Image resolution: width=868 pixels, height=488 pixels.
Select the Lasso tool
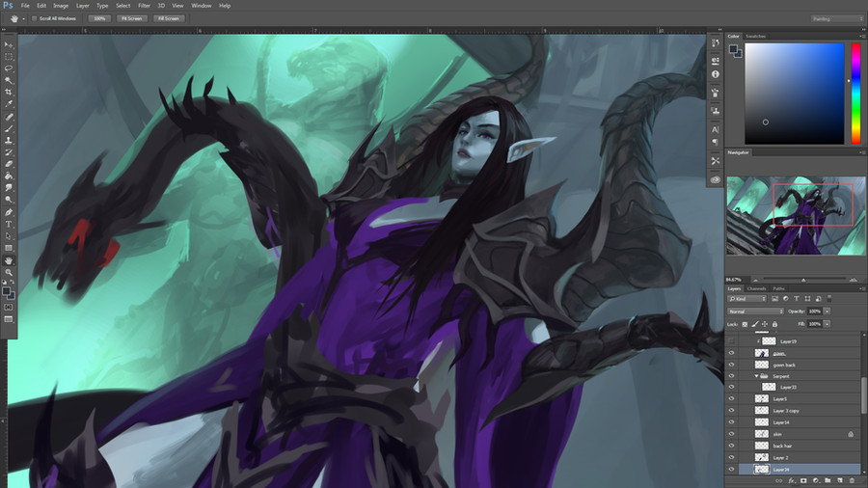point(9,68)
